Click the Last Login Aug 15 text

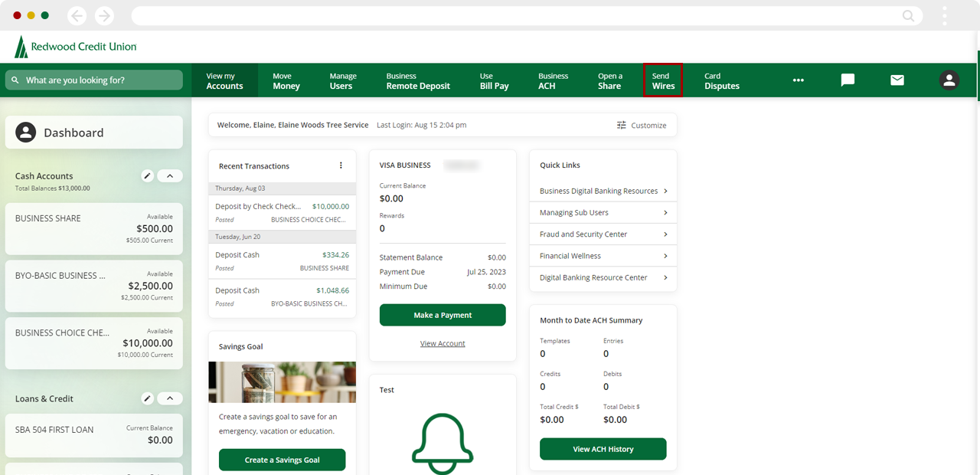421,125
